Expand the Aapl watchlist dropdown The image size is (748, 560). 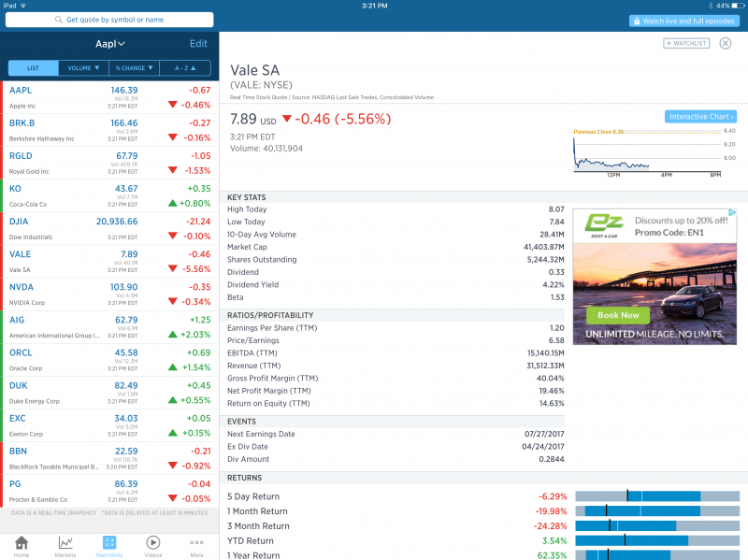point(109,44)
